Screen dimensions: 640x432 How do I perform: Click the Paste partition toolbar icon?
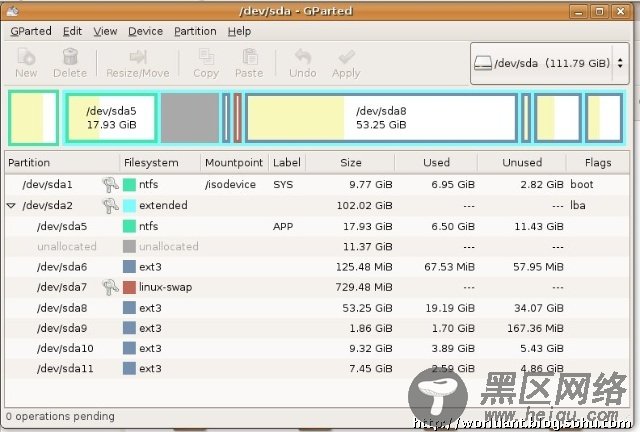point(249,57)
